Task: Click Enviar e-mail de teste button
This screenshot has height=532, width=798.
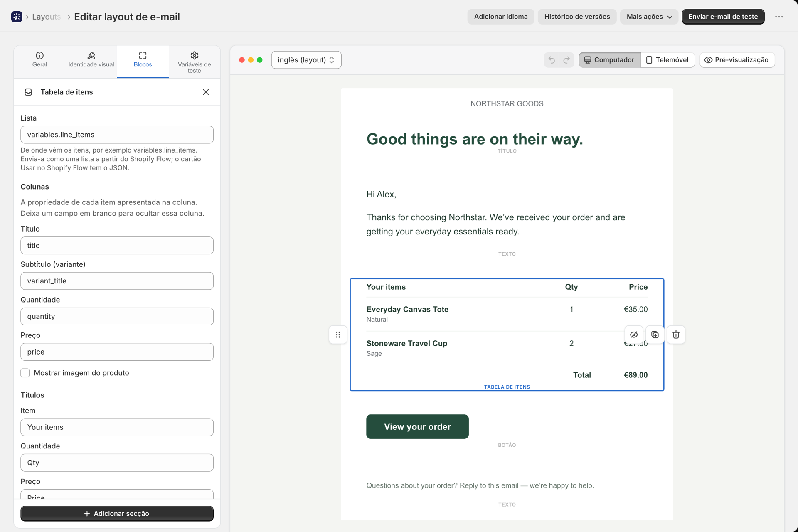Action: click(x=723, y=17)
